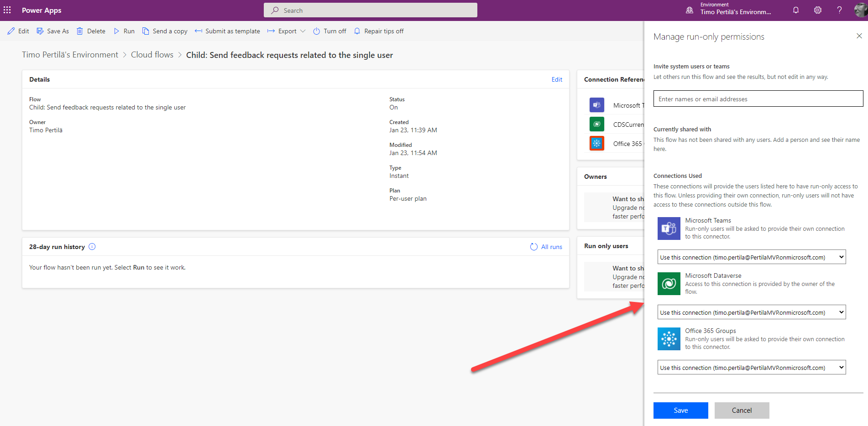Image resolution: width=868 pixels, height=426 pixels.
Task: Click the run history info icon
Action: tap(92, 247)
